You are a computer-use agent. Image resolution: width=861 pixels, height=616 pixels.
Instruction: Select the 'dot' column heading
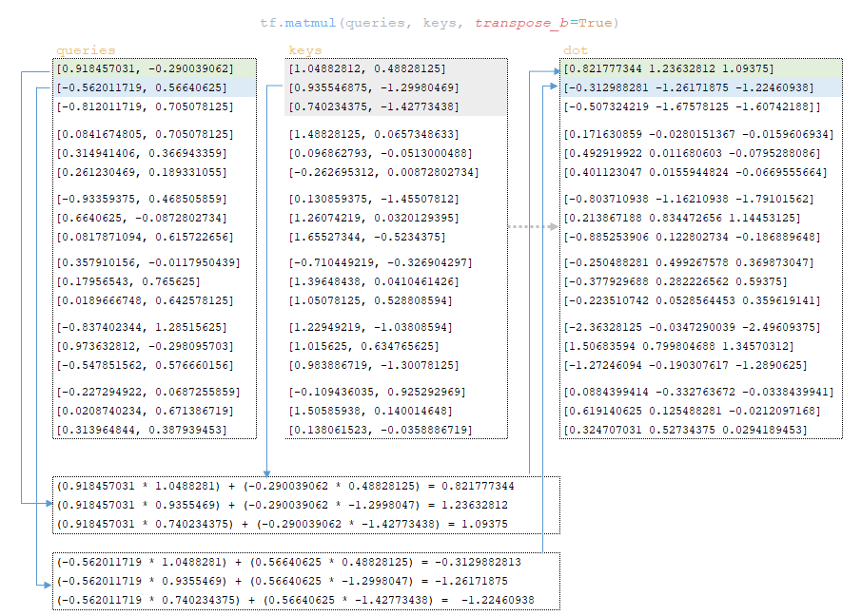pos(576,50)
